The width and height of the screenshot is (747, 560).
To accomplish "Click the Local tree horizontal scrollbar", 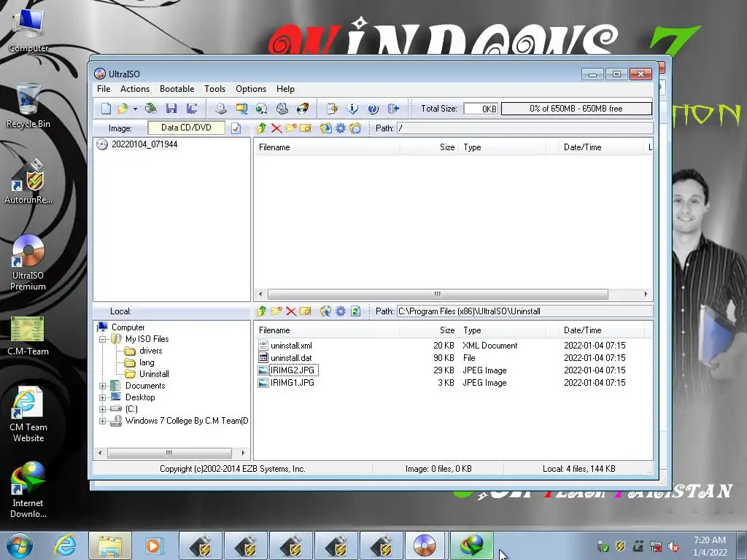I will 171,453.
